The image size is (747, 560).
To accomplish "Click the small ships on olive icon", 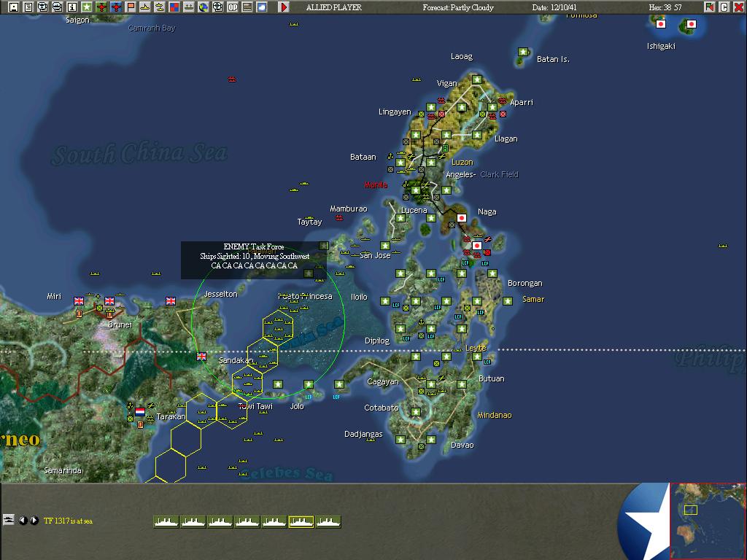I will coord(189,7).
